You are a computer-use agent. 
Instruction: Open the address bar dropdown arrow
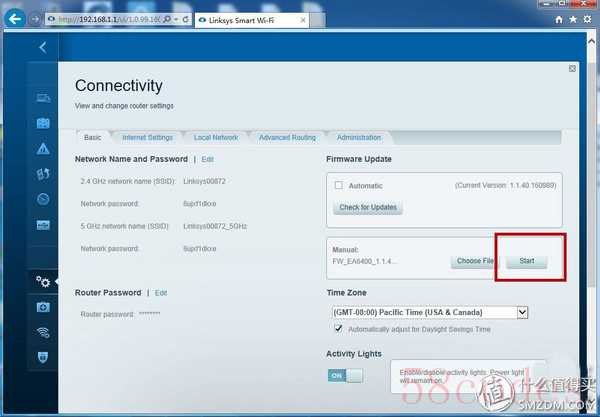176,19
